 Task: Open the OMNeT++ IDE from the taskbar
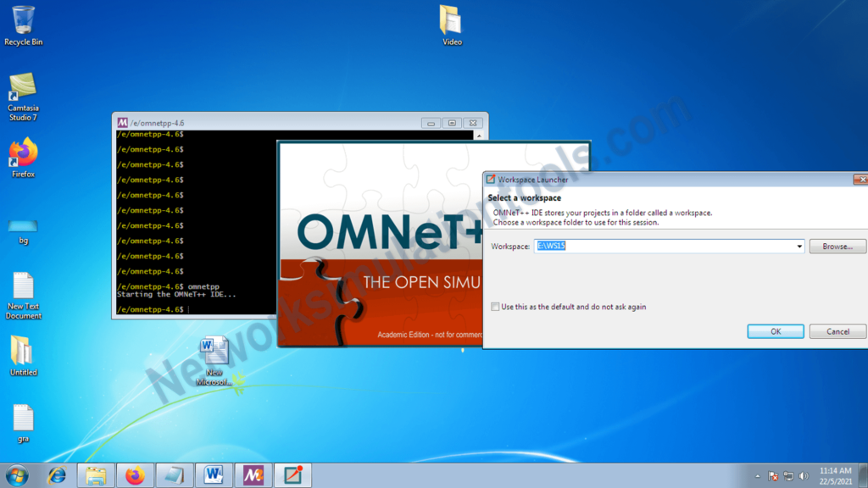click(x=291, y=475)
